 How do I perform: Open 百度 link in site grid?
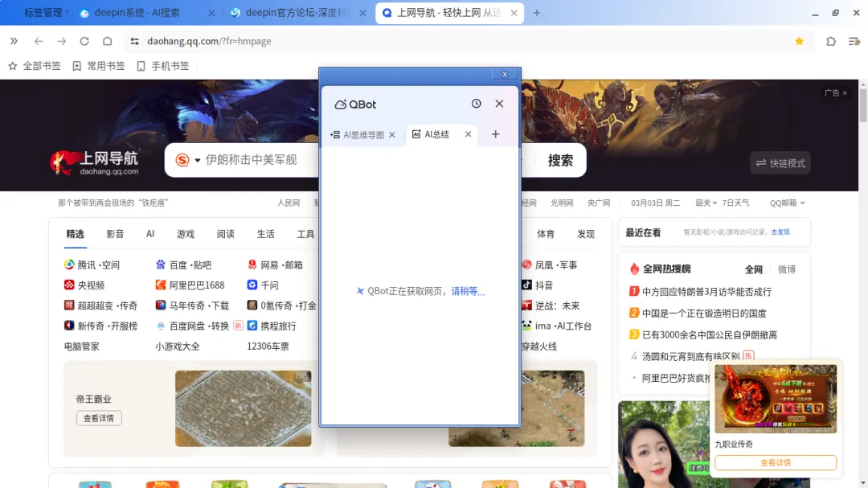pyautogui.click(x=172, y=265)
